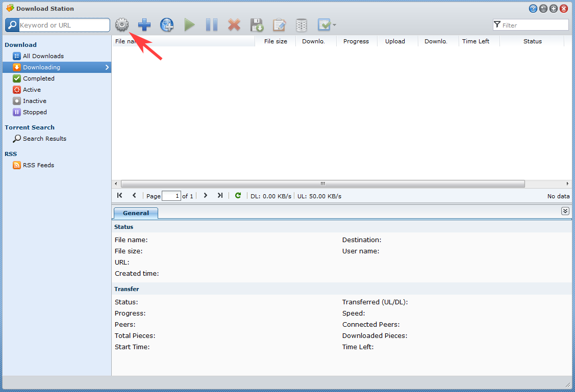The image size is (575, 392).
Task: Go to last page
Action: (220, 196)
